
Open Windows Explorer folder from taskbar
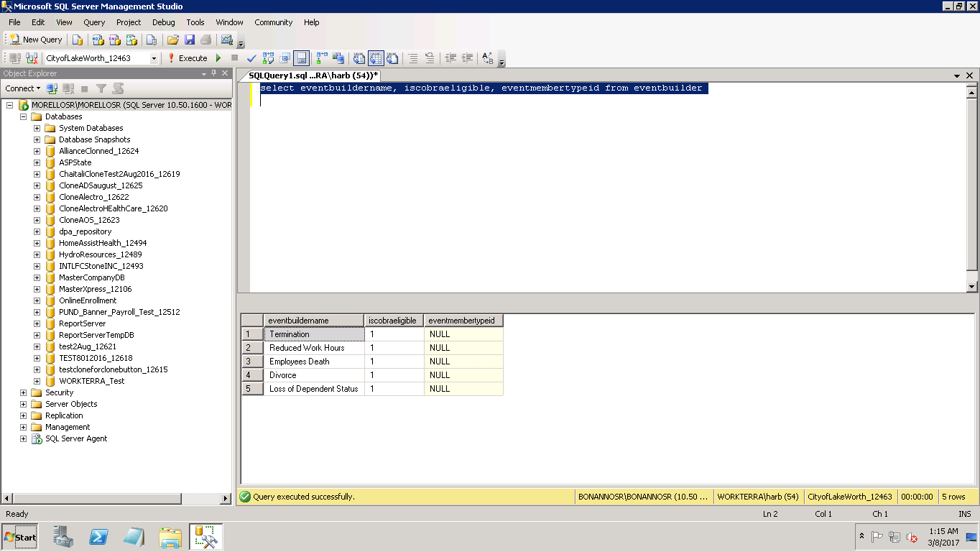pyautogui.click(x=170, y=537)
